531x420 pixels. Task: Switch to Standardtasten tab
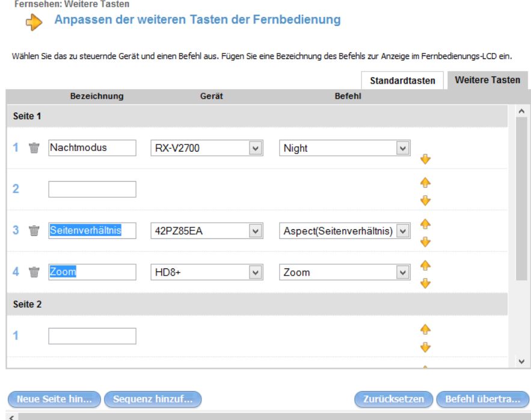click(x=402, y=81)
